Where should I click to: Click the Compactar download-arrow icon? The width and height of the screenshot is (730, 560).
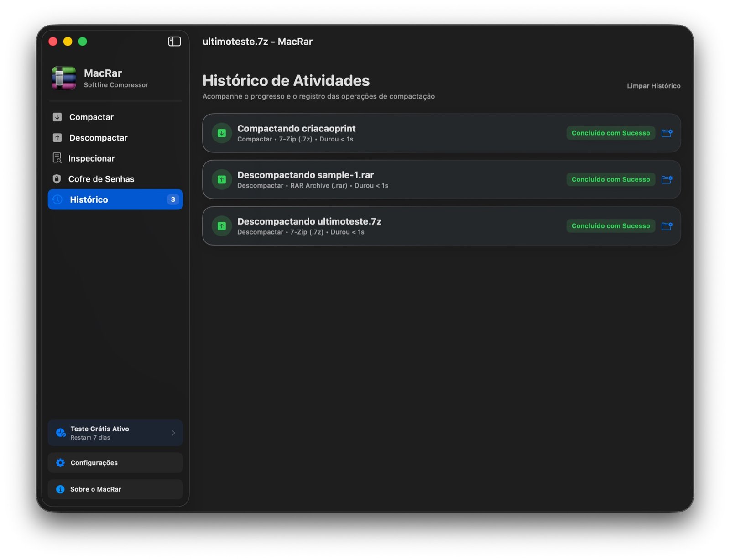pyautogui.click(x=57, y=117)
